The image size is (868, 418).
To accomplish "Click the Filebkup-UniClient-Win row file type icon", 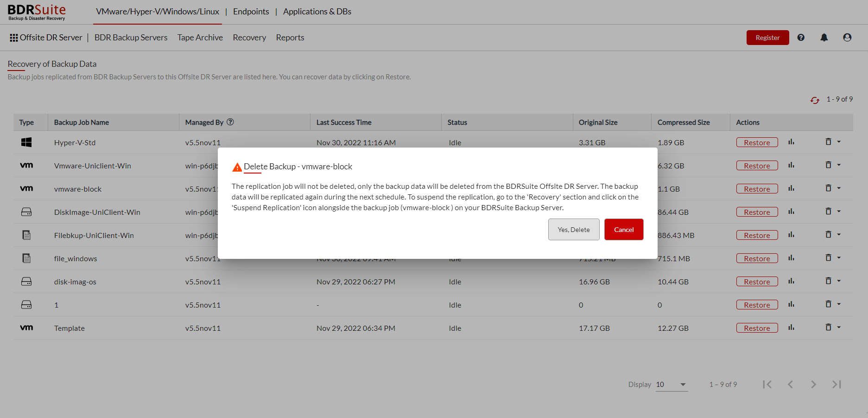I will tap(26, 235).
